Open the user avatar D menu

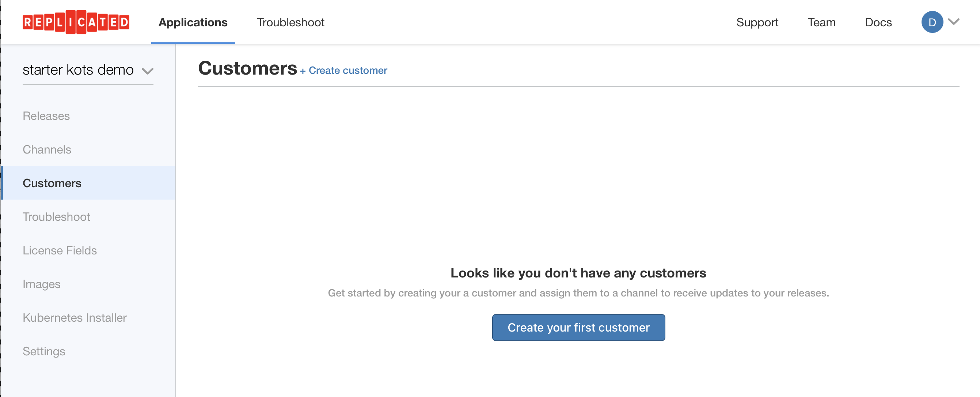click(932, 22)
